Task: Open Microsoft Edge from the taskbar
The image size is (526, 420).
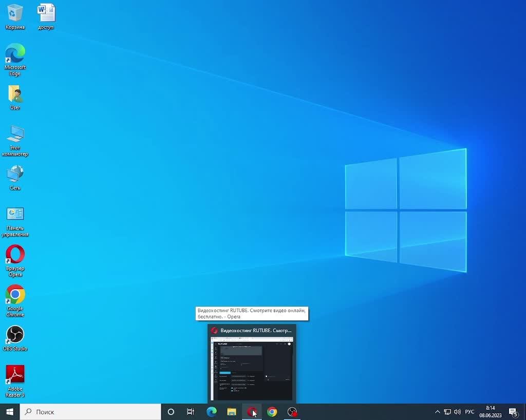Action: tap(211, 412)
